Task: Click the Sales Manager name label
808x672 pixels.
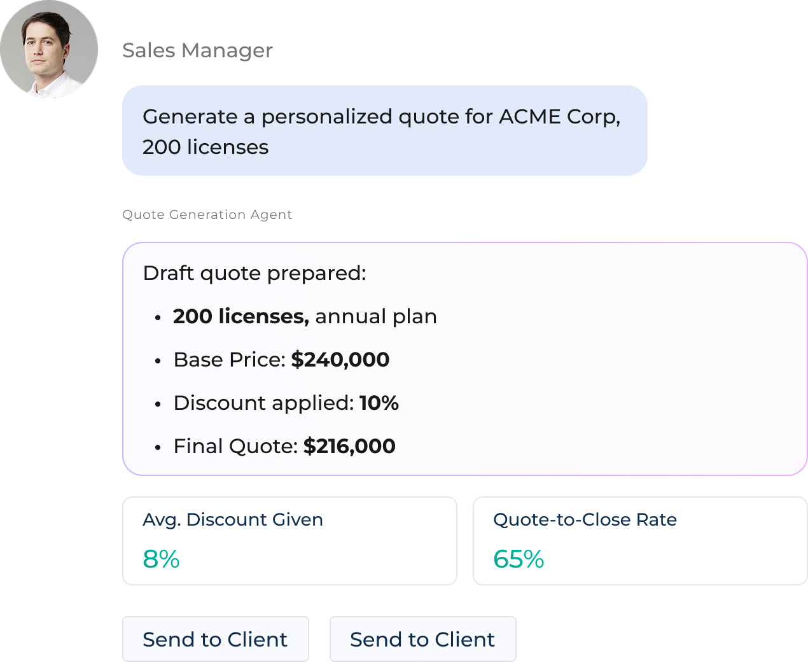Action: tap(197, 50)
